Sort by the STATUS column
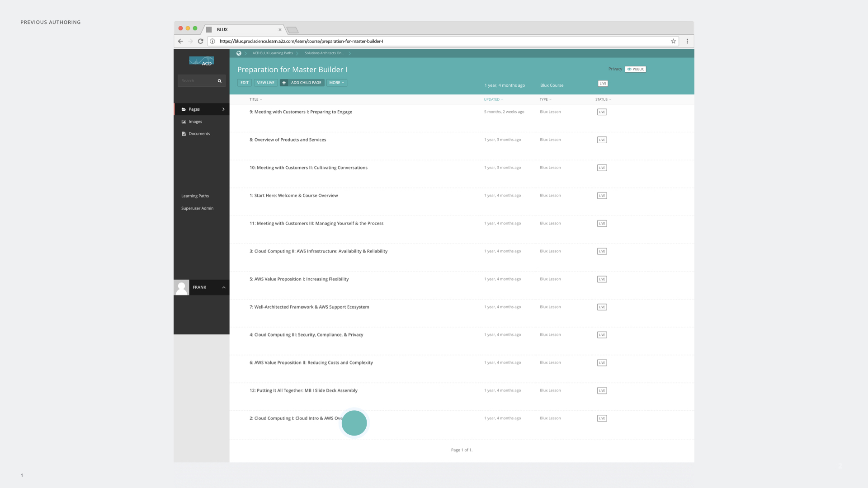868x488 pixels. (x=603, y=99)
